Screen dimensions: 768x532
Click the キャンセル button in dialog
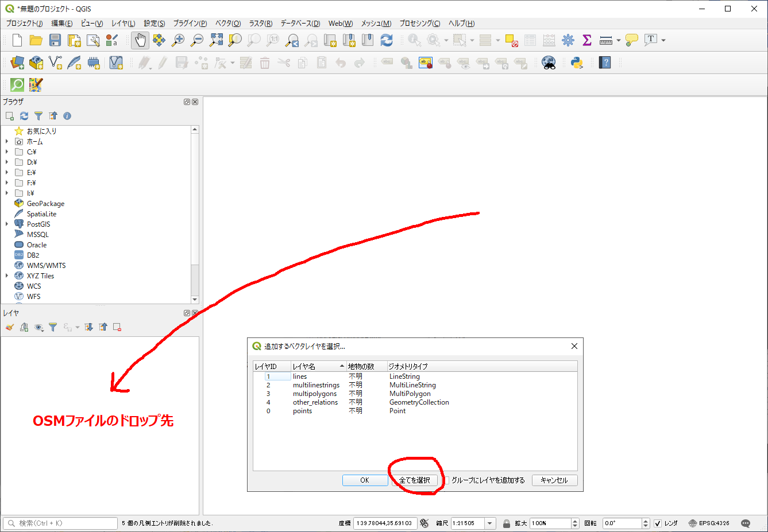[554, 480]
